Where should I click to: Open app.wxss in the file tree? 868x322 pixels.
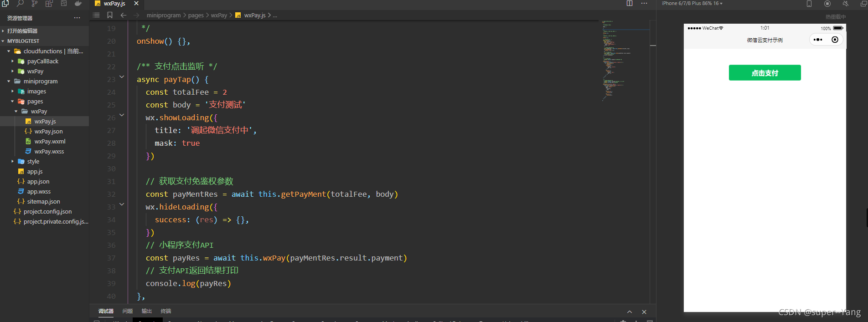pos(45,191)
